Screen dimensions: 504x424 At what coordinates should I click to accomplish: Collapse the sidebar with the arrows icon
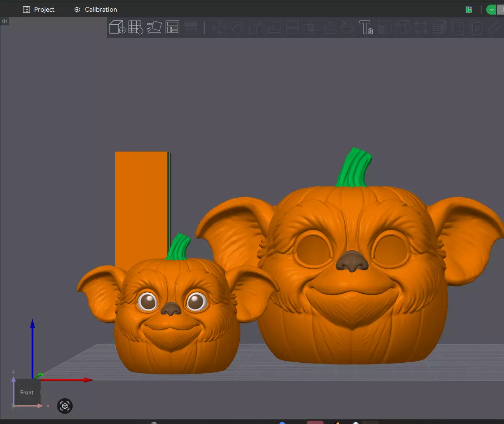coord(5,21)
